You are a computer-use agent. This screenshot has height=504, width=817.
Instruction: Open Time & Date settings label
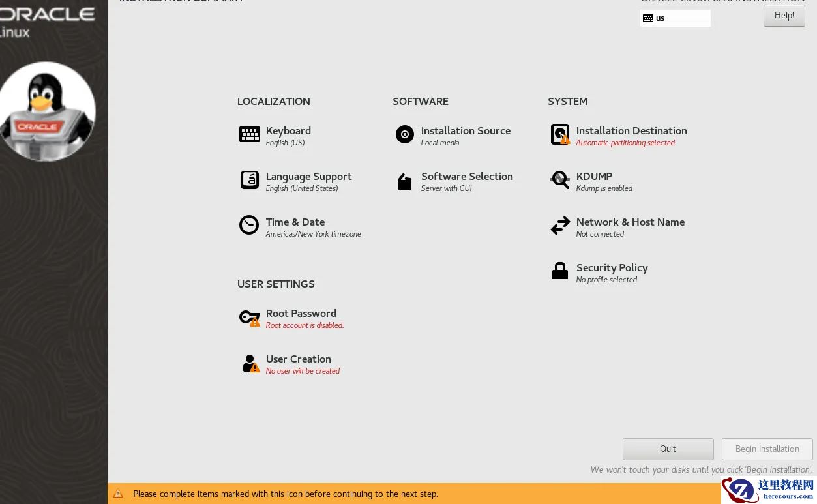295,222
